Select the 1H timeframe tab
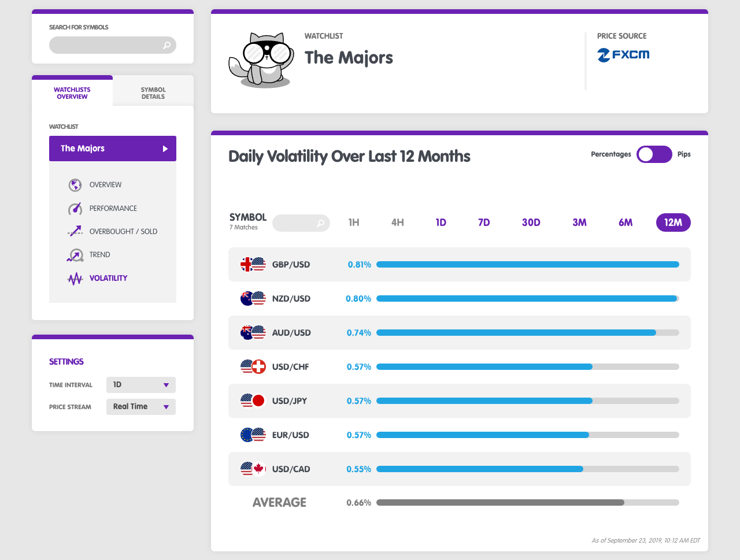740x560 pixels. click(x=354, y=222)
